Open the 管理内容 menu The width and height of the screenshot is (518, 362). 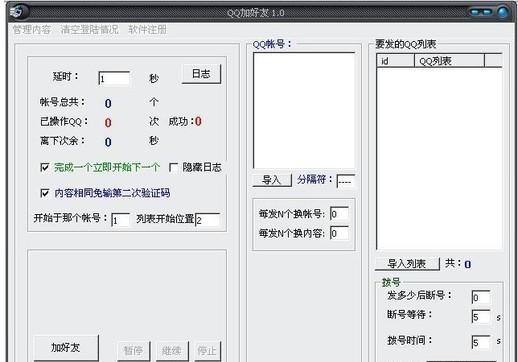(32, 30)
